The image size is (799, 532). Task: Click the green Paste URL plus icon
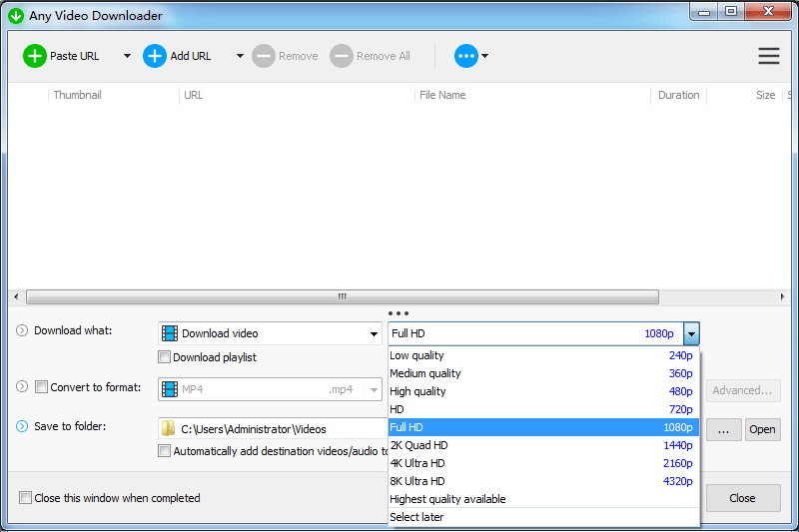click(x=35, y=56)
